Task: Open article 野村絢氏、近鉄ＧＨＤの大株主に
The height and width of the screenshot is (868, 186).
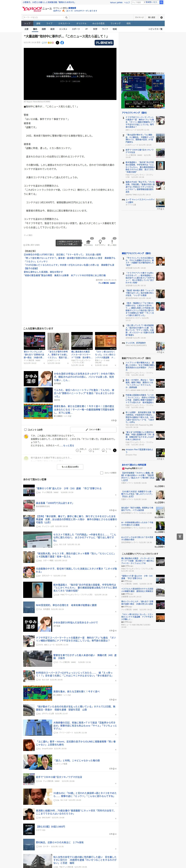Action: [60, 842]
